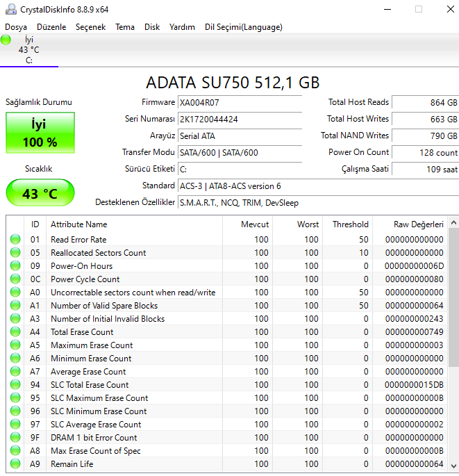Open the Düzenle menu

pyautogui.click(x=51, y=27)
